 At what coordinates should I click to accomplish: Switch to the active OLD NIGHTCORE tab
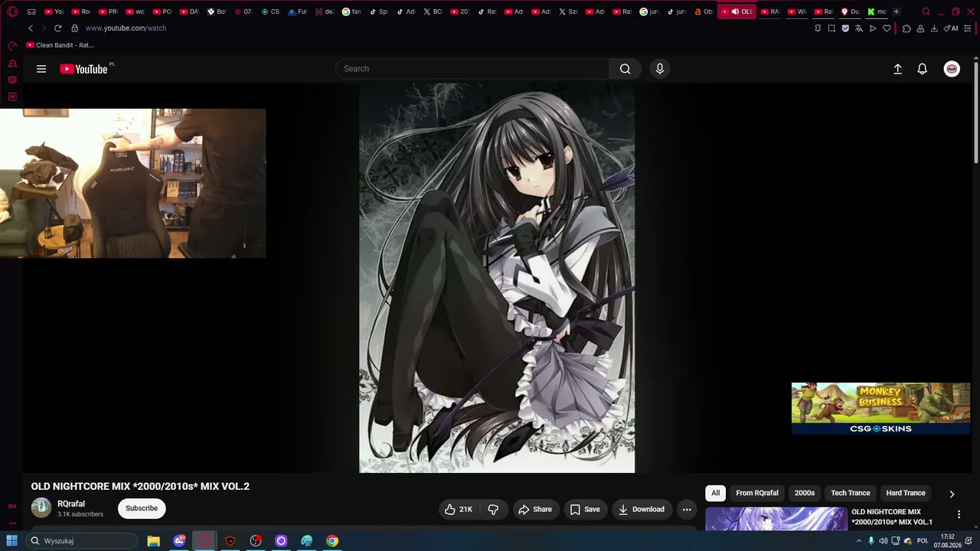737,11
